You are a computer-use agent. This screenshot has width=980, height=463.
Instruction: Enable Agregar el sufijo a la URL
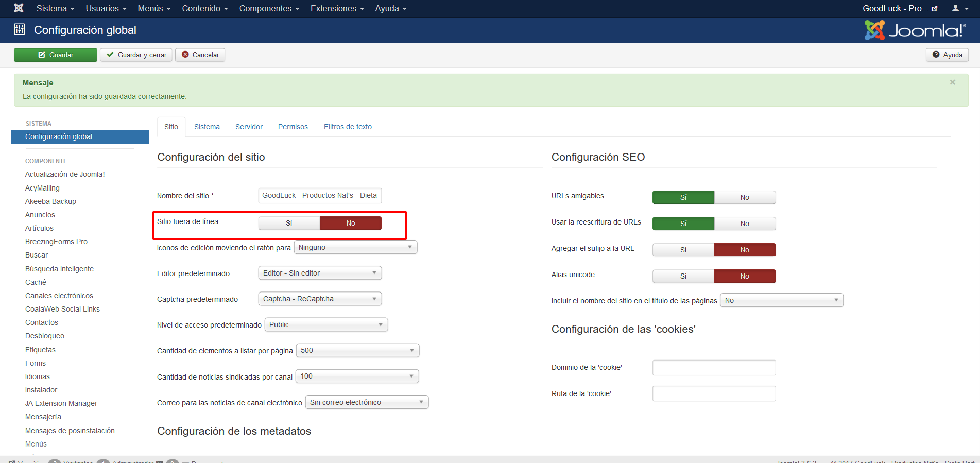[683, 250]
